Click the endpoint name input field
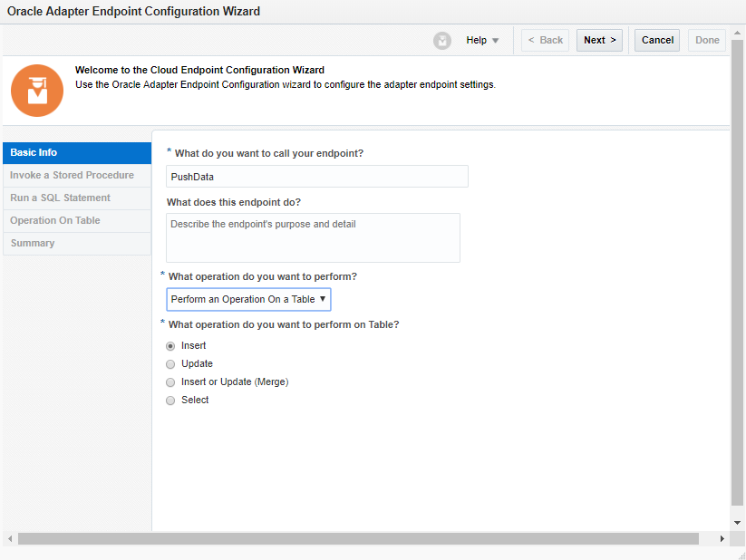Screen dimensions: 746x560 click(x=317, y=177)
